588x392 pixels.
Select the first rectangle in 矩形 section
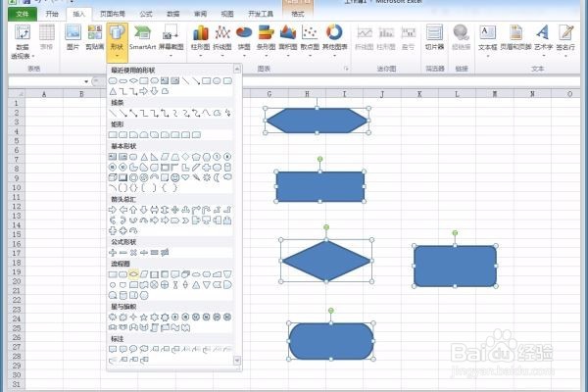[x=113, y=134]
